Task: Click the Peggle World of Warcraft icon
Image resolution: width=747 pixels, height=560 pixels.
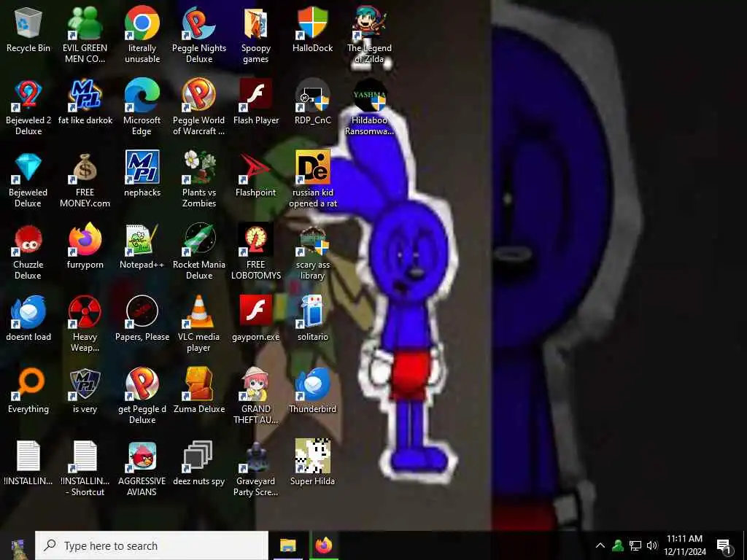Action: (x=198, y=96)
